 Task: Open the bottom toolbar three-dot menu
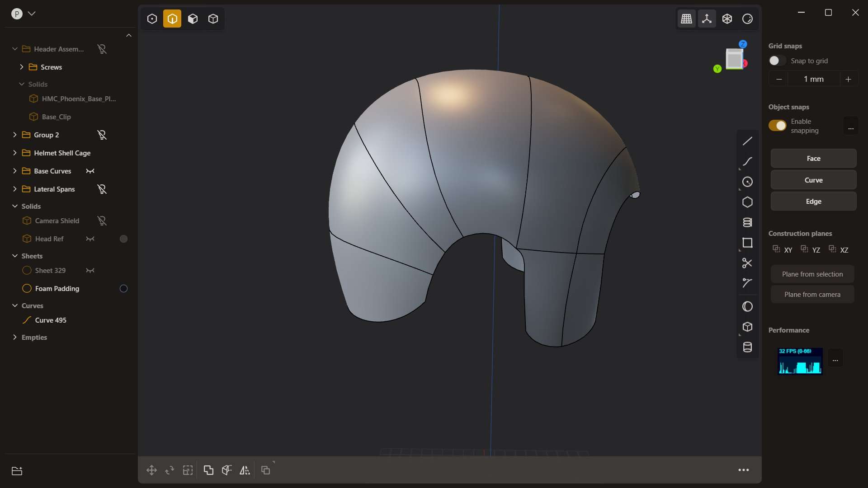[x=744, y=470]
